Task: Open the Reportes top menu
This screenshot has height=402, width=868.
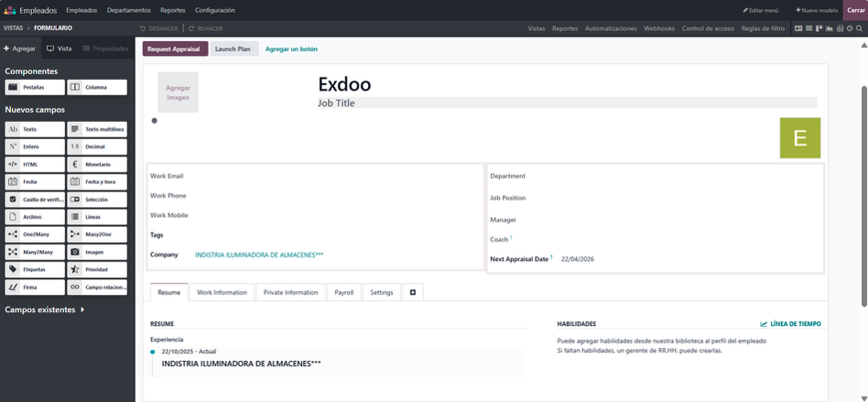Action: [173, 10]
